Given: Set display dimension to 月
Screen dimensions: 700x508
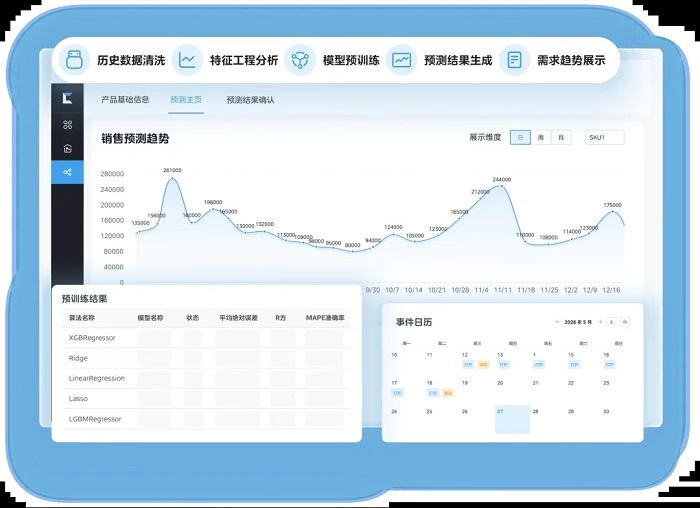Looking at the screenshot, I should pyautogui.click(x=561, y=137).
